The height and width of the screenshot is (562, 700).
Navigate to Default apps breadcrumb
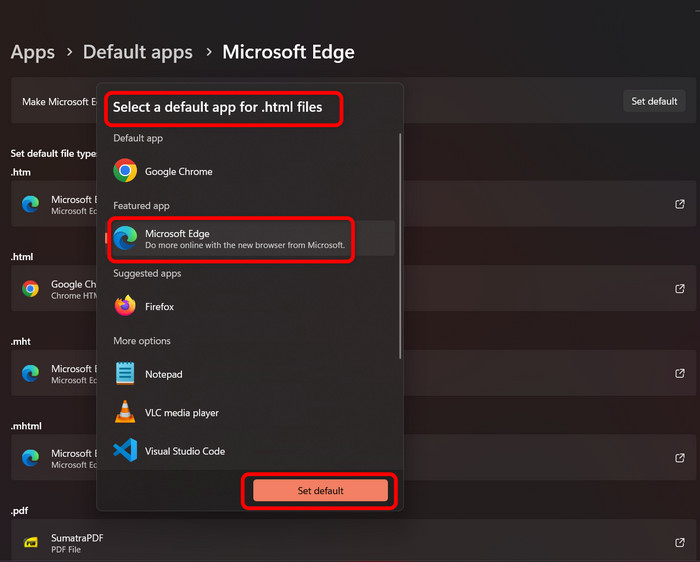tap(138, 52)
